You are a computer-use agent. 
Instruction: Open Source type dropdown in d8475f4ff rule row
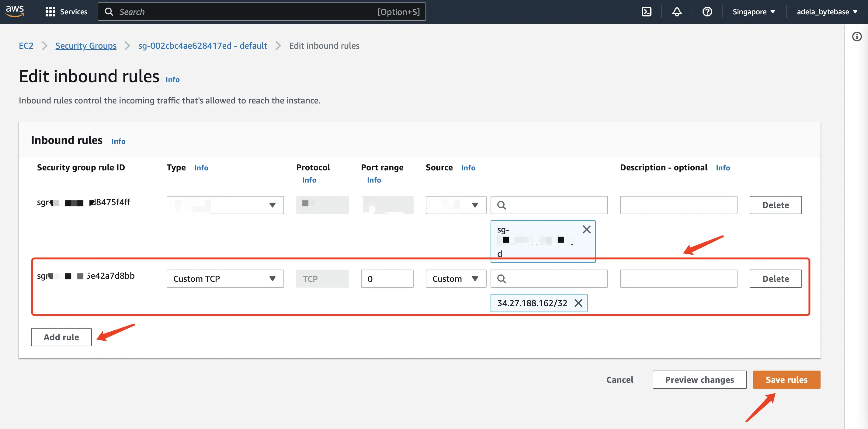coord(456,205)
